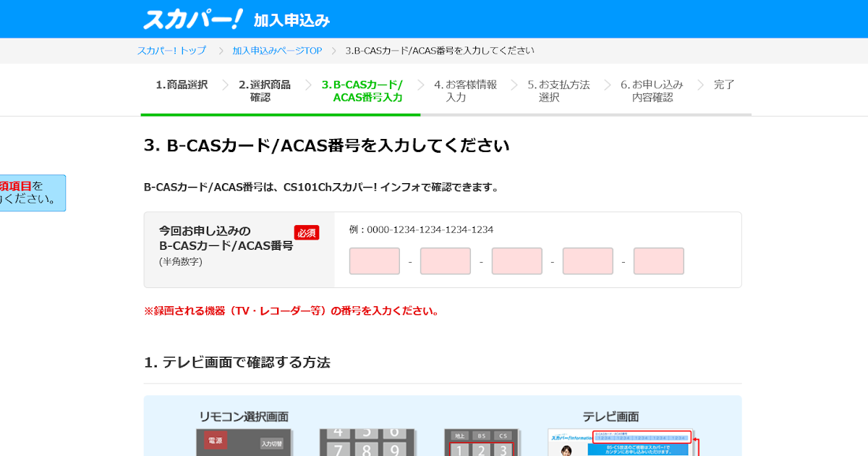Click the 今回お申し込みの B-CASカード/ACAS番号 label
This screenshot has height=456, width=868.
[x=226, y=238]
